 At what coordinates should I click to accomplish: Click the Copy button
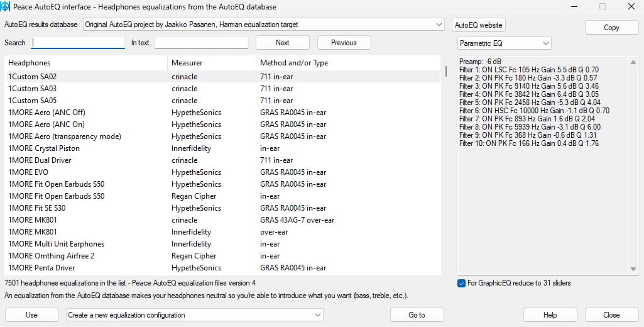pyautogui.click(x=611, y=28)
